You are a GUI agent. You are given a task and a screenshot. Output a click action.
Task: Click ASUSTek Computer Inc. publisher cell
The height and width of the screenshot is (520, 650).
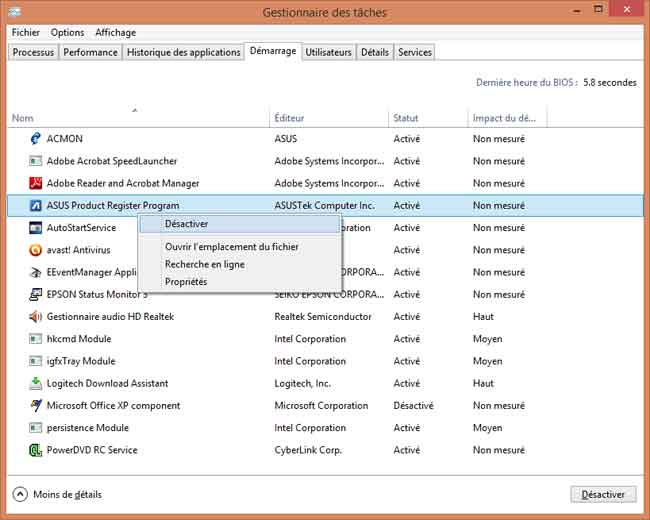point(325,205)
